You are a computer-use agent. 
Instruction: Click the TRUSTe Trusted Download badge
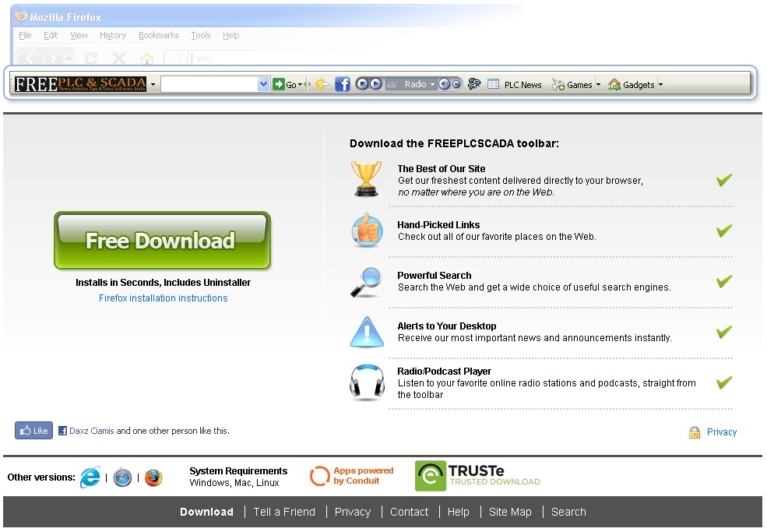477,476
